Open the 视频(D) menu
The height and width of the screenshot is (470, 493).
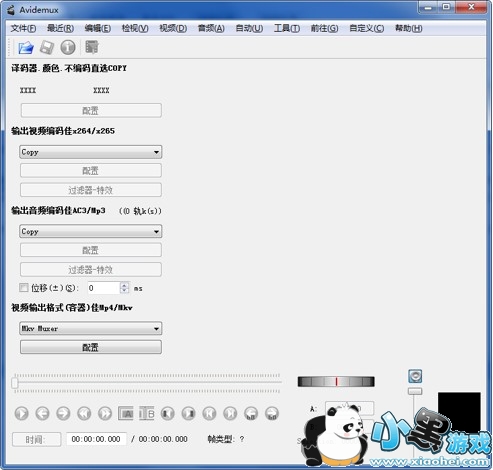point(173,28)
